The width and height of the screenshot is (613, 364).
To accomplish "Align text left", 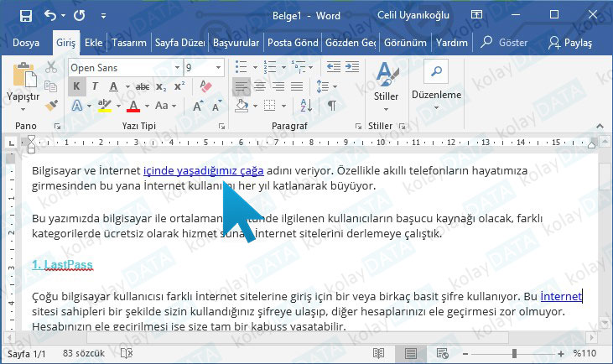I will (242, 86).
